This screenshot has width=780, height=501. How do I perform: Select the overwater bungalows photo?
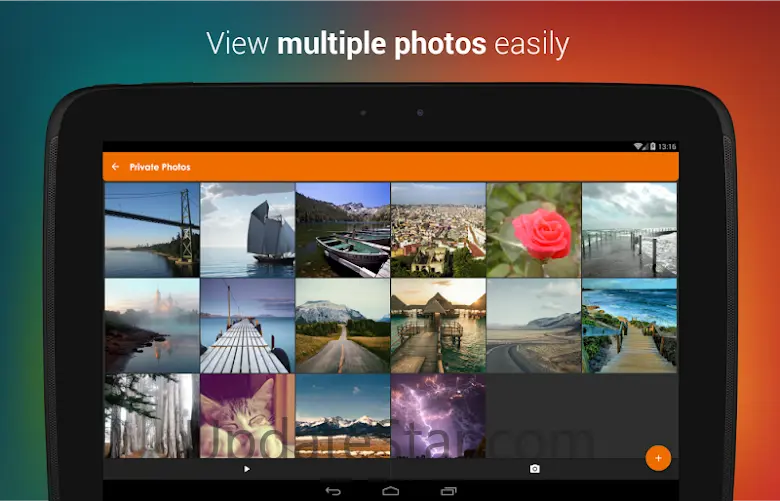click(438, 326)
